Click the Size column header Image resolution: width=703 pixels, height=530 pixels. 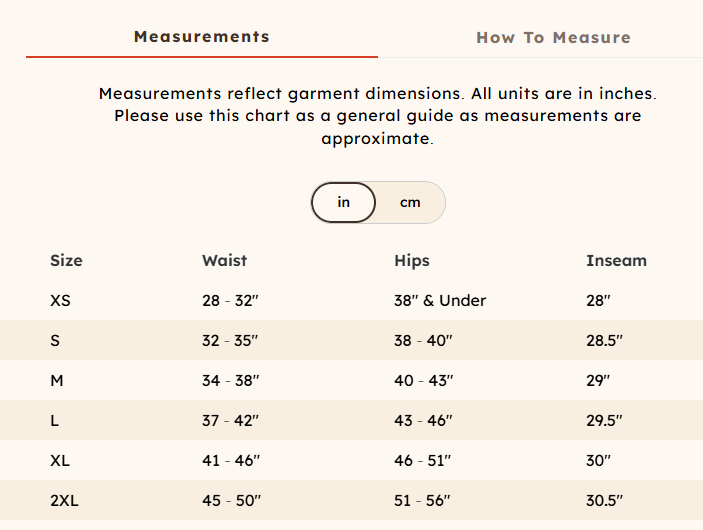click(66, 260)
